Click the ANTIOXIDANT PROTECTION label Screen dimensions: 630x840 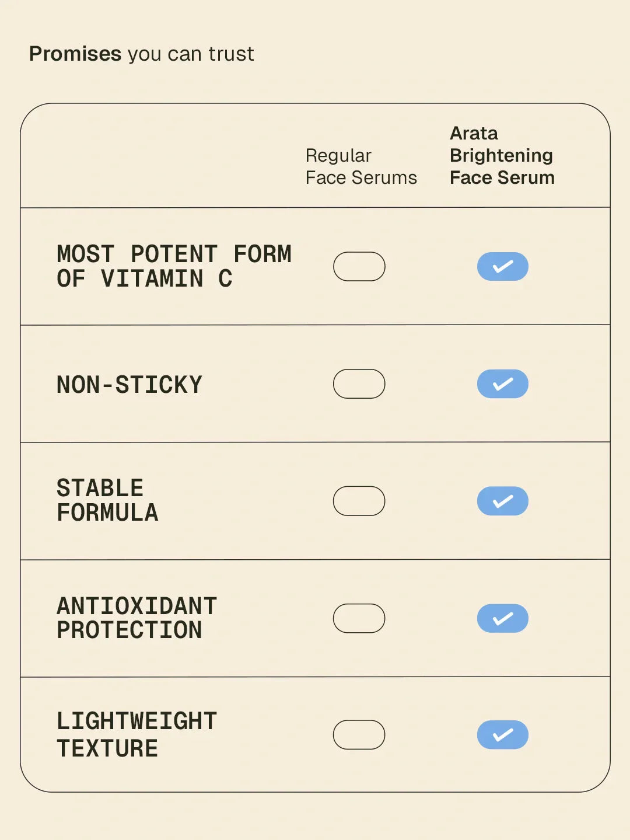coord(137,618)
